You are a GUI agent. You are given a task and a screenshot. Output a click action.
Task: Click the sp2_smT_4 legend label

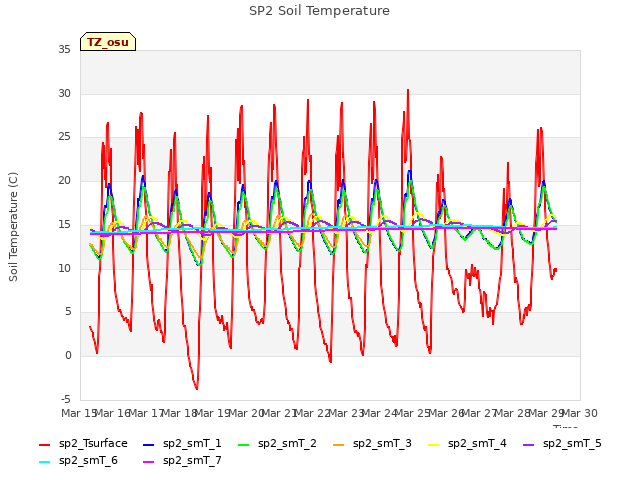[477, 443]
